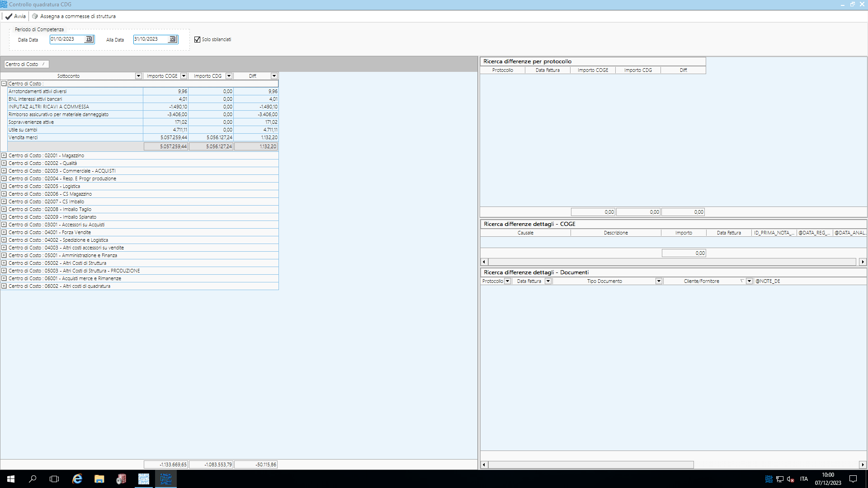Expand 05003 Altri Costi Struttura PRODUZIONE
Image resolution: width=868 pixels, height=488 pixels.
pyautogui.click(x=4, y=271)
